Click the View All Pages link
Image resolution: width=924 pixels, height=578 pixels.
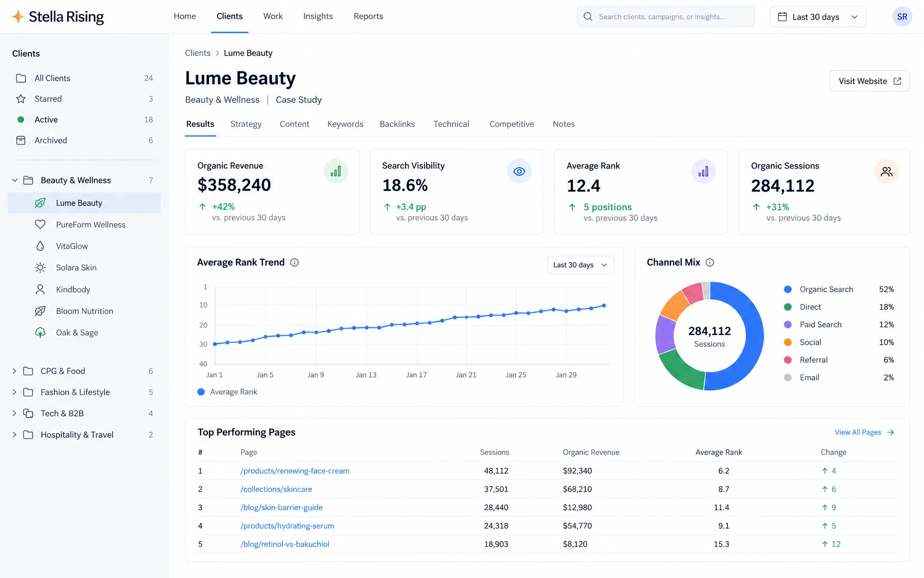(864, 433)
